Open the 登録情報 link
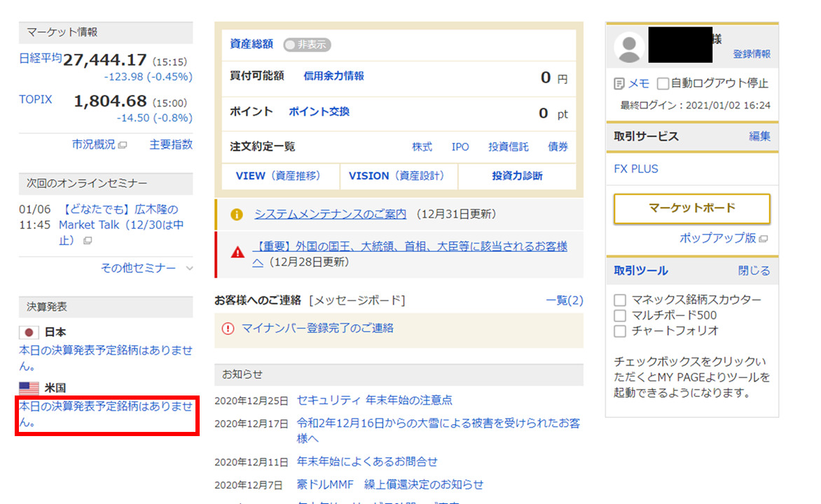821x504 pixels. (x=752, y=54)
